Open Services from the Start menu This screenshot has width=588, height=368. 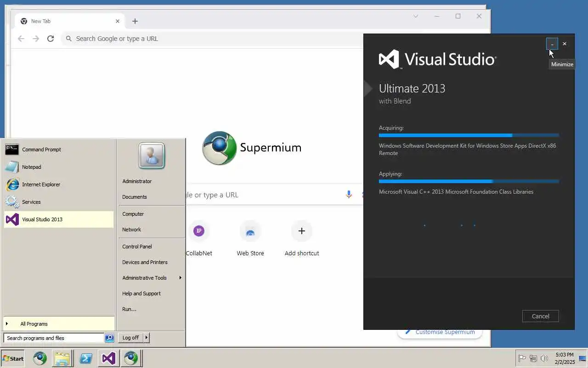click(x=58, y=202)
